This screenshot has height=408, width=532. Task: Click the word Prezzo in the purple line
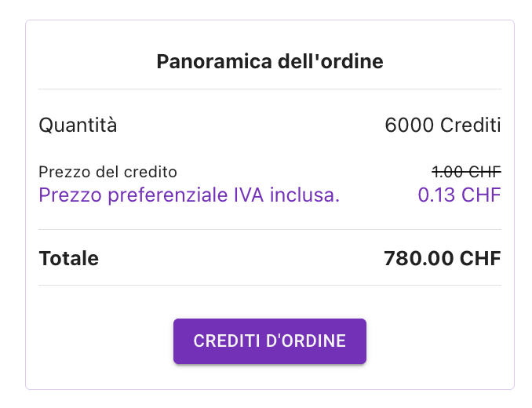(x=65, y=195)
